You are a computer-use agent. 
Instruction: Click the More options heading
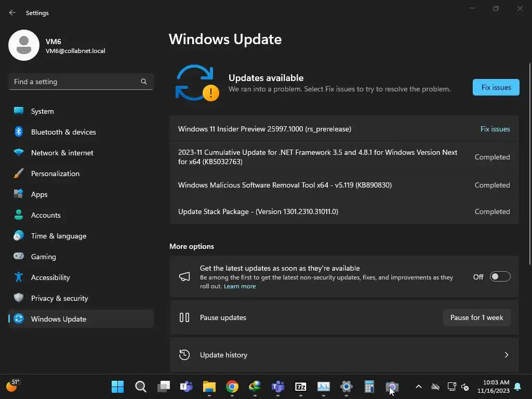click(x=192, y=246)
